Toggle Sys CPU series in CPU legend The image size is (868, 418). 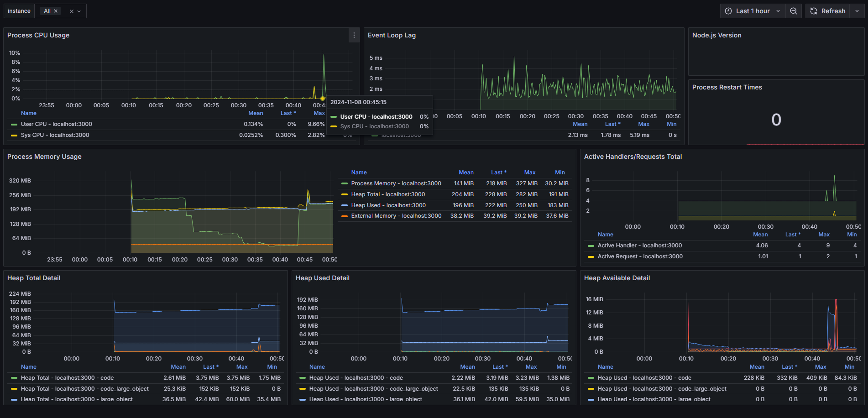click(x=55, y=135)
